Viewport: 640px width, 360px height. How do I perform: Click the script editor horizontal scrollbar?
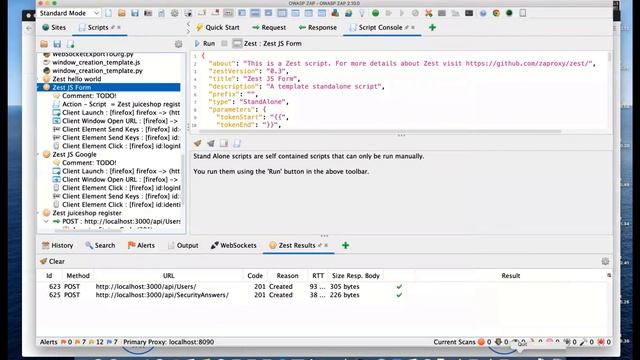(380, 131)
